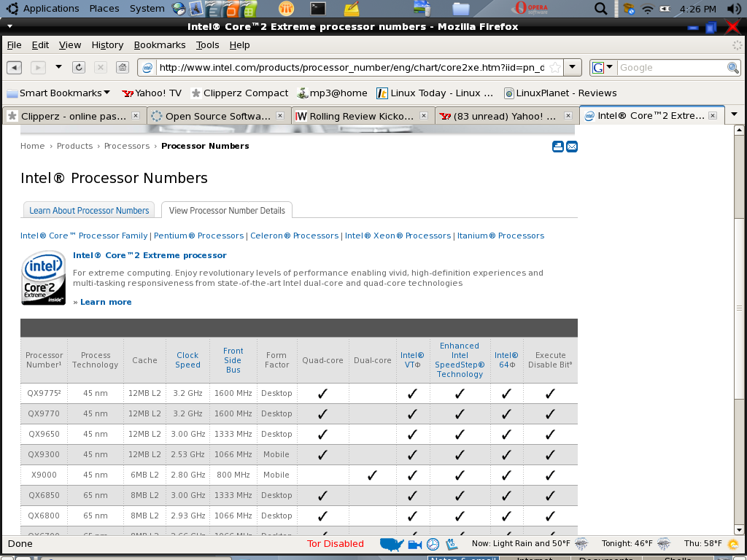747x560 pixels.
Task: Open the folder launcher in top panel
Action: point(461,8)
